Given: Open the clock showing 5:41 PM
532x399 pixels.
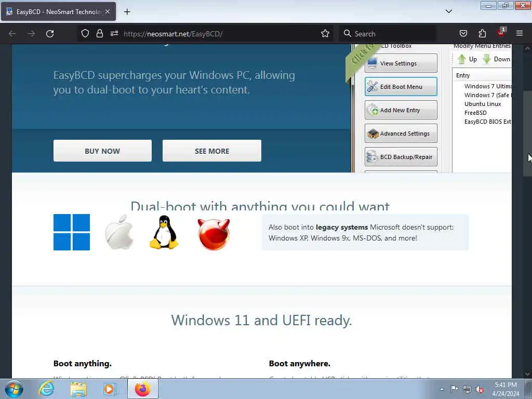Looking at the screenshot, I should (506, 389).
